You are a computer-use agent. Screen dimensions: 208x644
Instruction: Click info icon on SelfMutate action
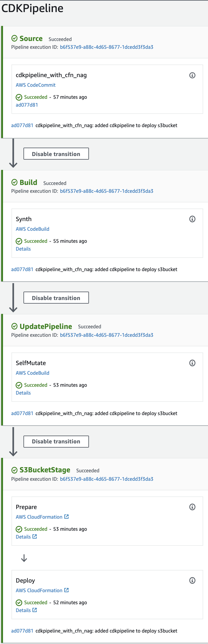click(192, 363)
